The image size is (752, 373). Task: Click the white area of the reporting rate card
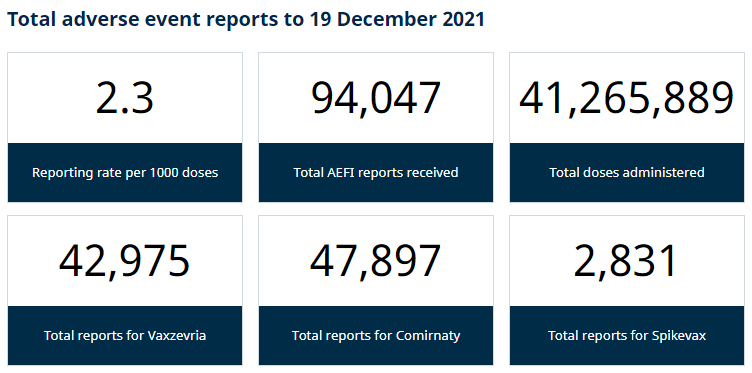coord(125,98)
